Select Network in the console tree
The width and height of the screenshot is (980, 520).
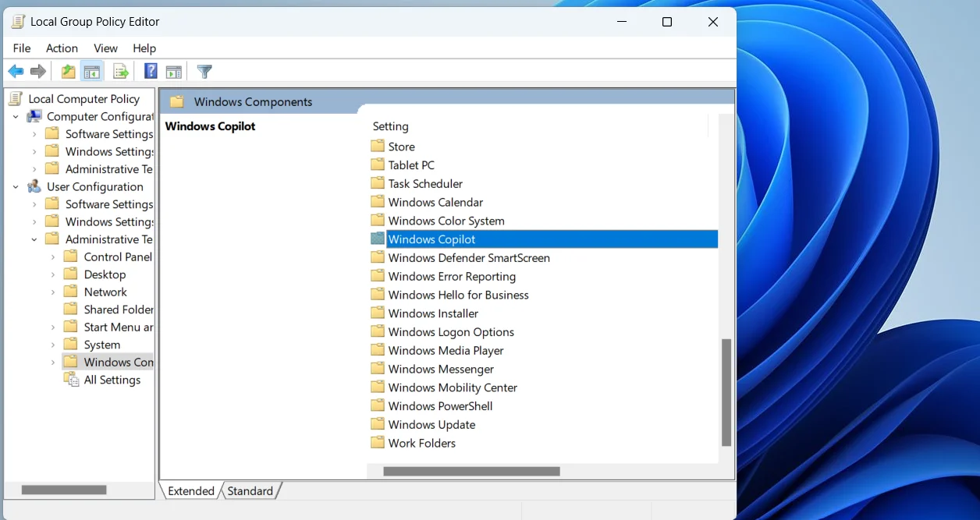(105, 292)
